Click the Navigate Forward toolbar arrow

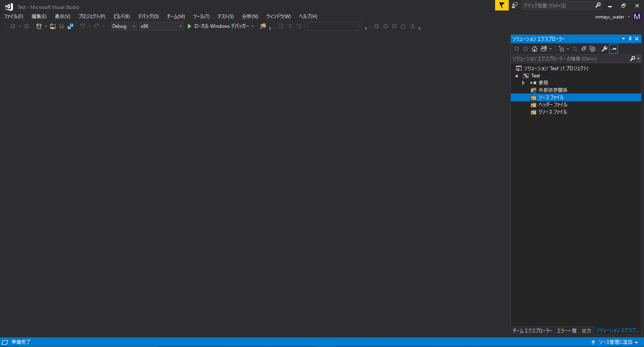click(x=27, y=26)
